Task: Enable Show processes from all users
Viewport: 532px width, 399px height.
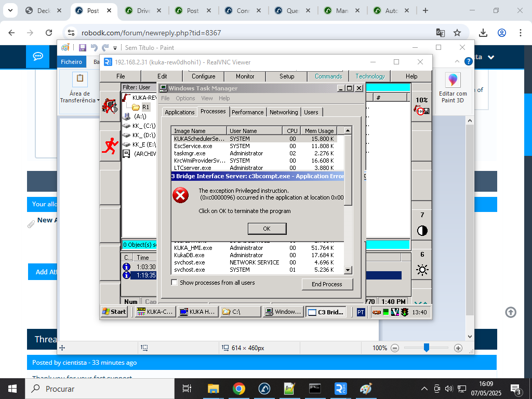Action: coord(175,283)
